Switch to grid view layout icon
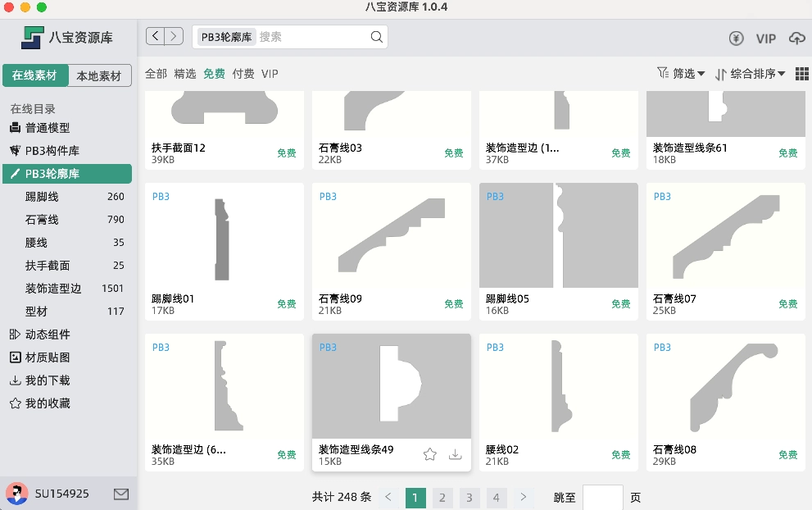This screenshot has height=510, width=812. (x=801, y=74)
